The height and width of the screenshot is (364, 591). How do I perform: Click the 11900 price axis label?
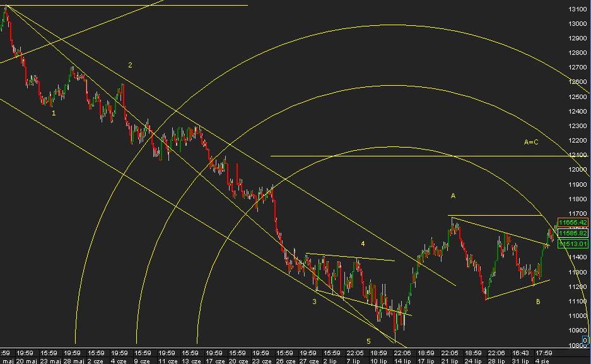coord(577,185)
